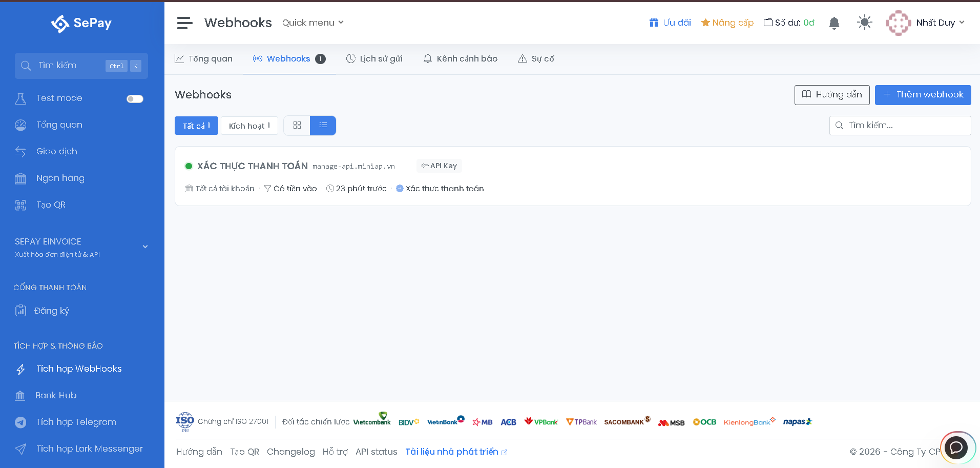This screenshot has width=980, height=468.
Task: Select the Webhooks tab
Action: [x=289, y=59]
